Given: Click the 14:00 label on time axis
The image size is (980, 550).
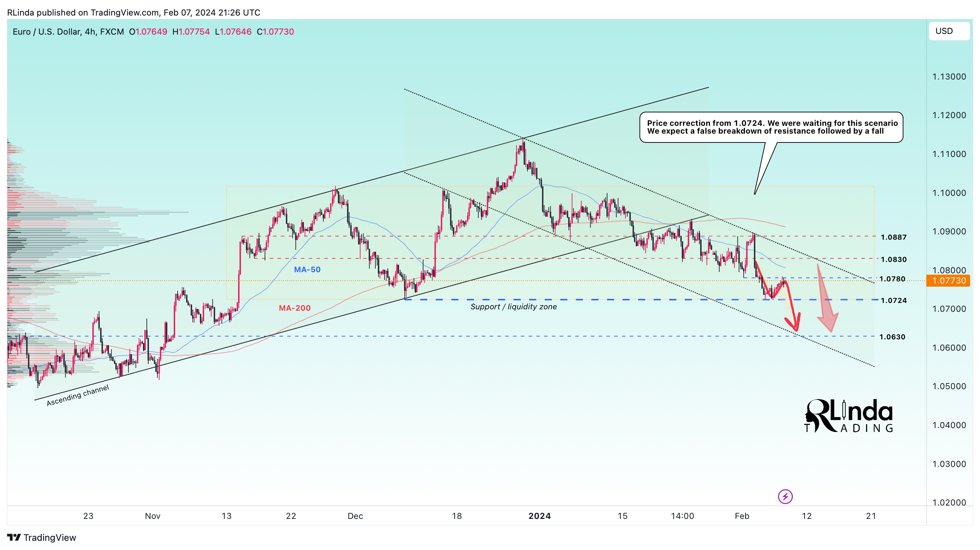Looking at the screenshot, I should [682, 516].
